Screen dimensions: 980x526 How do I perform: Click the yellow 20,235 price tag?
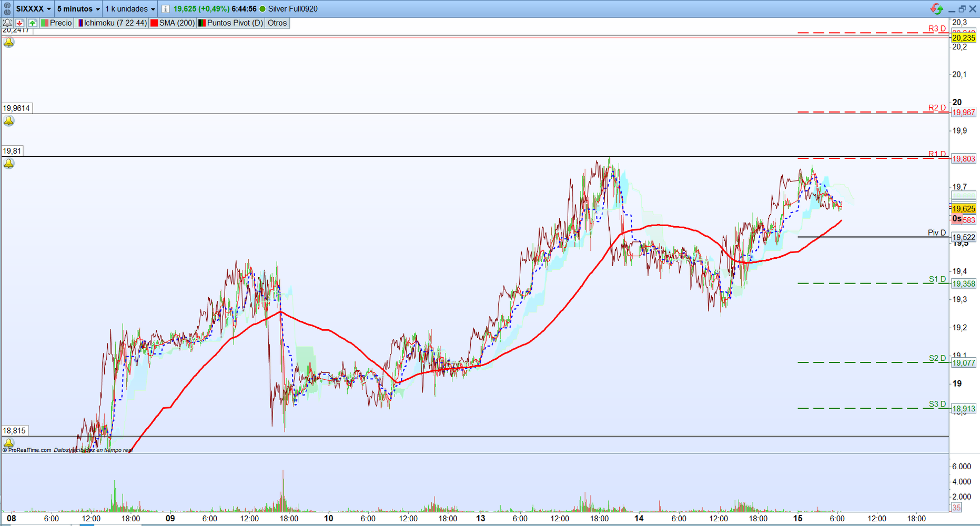964,38
